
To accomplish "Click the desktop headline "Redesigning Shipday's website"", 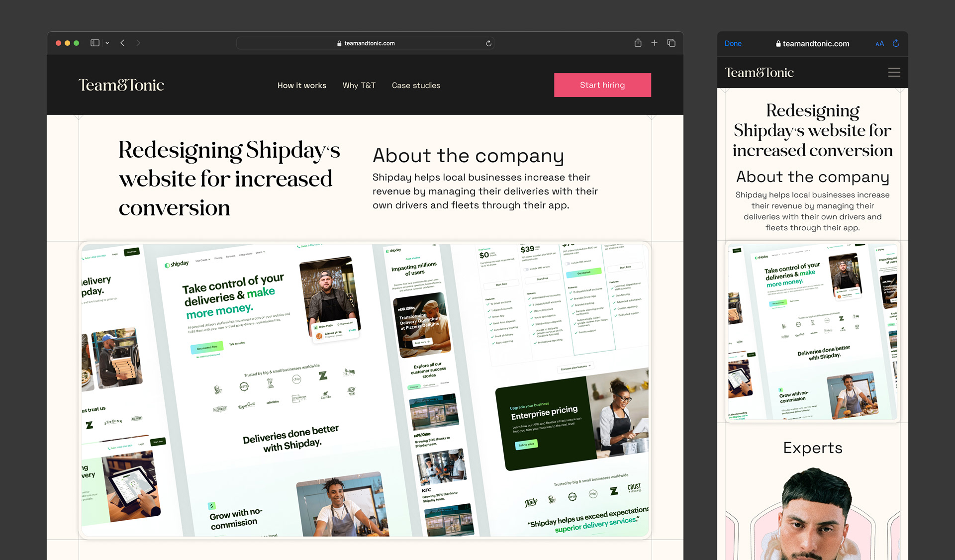I will (x=229, y=178).
